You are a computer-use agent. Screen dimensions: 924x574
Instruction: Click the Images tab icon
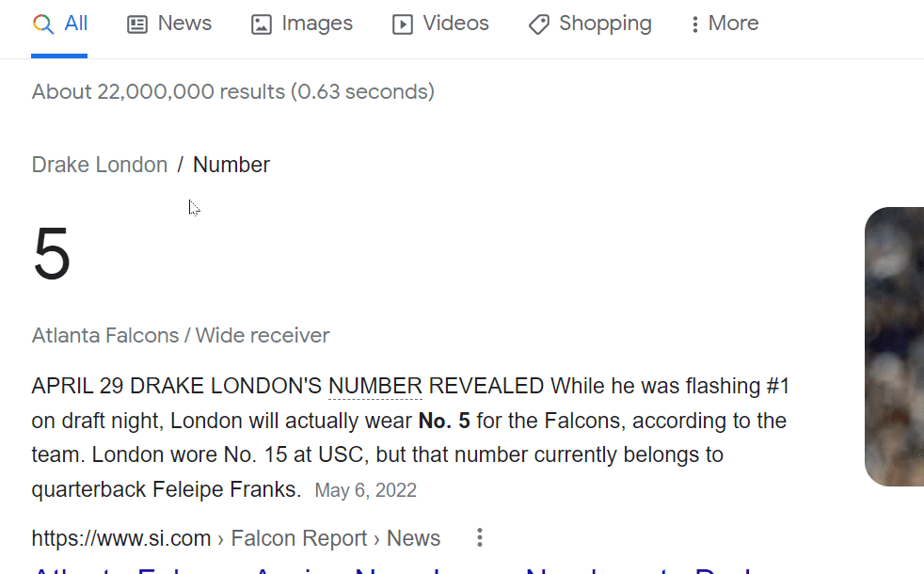tap(260, 23)
